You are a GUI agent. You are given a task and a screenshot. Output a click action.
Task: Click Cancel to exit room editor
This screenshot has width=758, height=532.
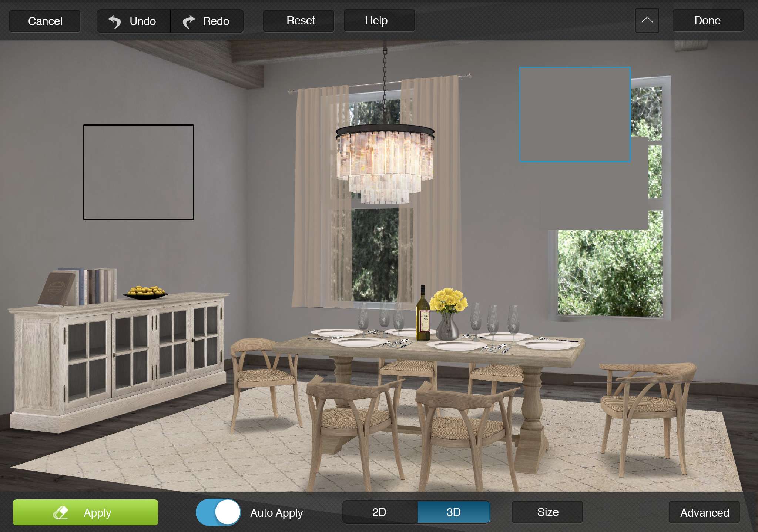[x=46, y=21]
